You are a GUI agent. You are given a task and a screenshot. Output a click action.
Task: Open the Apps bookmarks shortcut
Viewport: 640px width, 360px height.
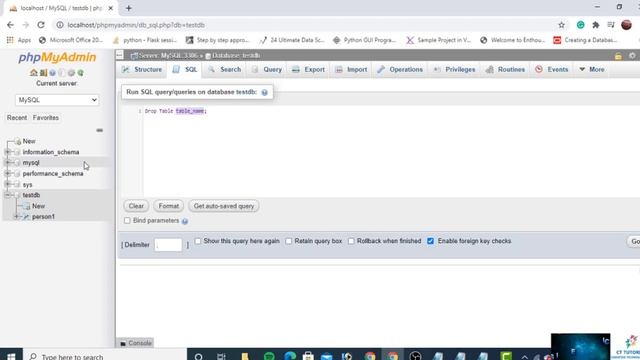(19, 40)
